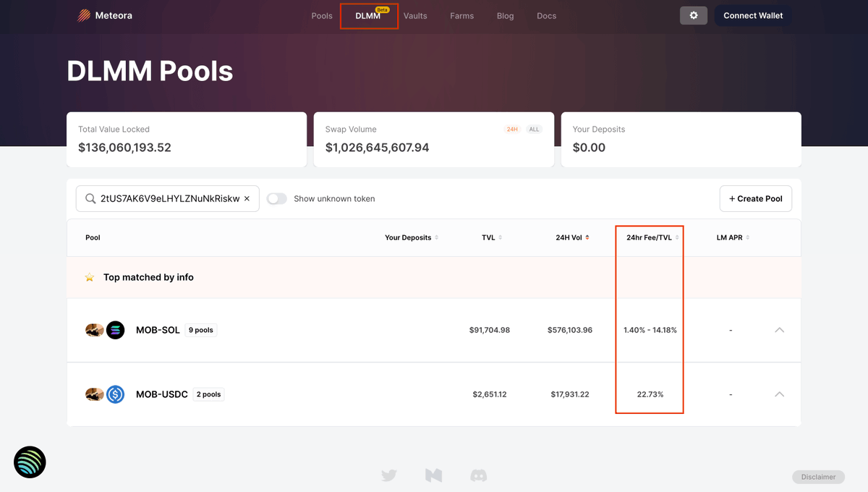The height and width of the screenshot is (492, 868).
Task: Sort by TVL column
Action: coord(492,237)
